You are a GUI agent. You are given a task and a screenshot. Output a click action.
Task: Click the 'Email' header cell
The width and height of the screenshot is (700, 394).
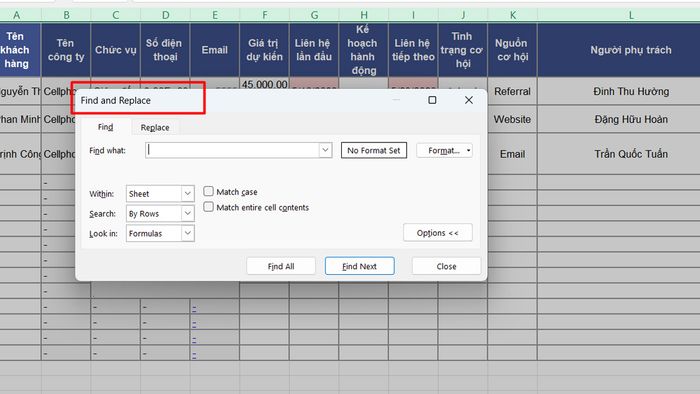[215, 50]
